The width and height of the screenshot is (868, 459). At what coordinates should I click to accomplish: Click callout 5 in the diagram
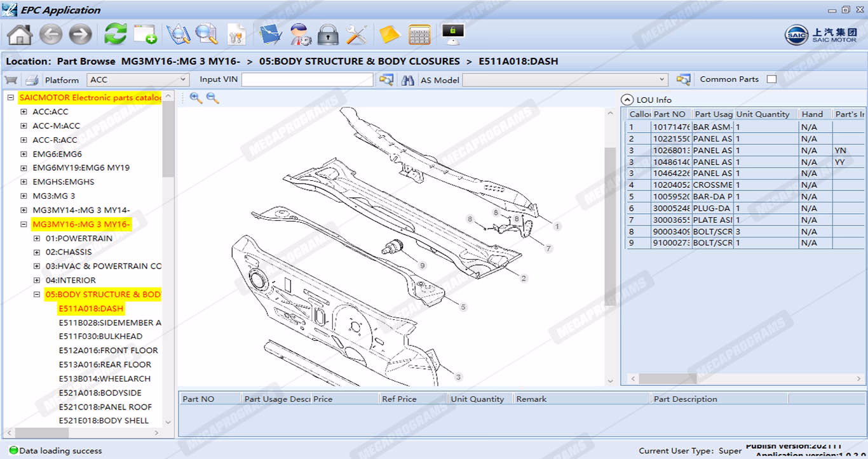(x=463, y=307)
